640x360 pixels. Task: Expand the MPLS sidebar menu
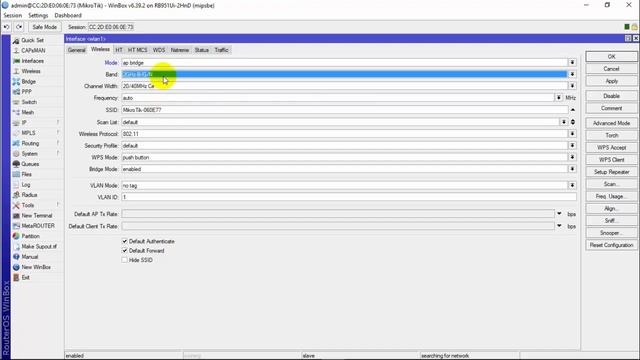point(29,133)
